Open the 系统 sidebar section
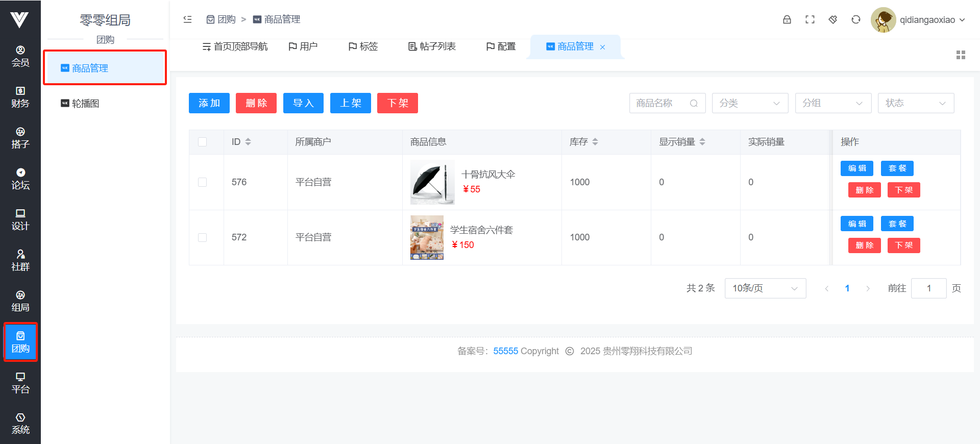This screenshot has height=444, width=980. pyautogui.click(x=20, y=424)
